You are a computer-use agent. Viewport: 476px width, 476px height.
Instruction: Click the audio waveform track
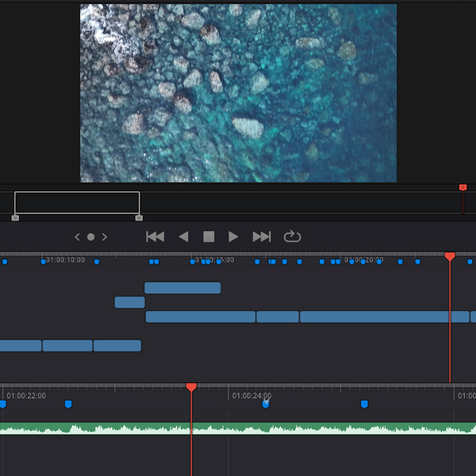coord(238,429)
